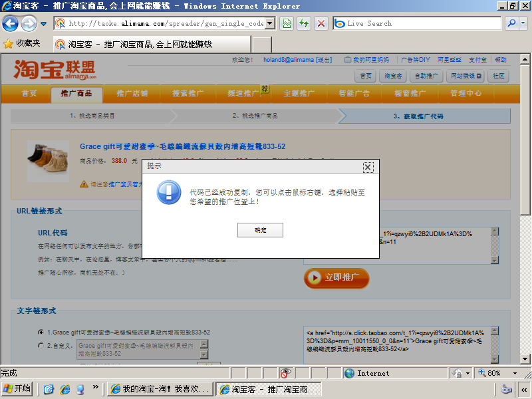
Task: Click the boots product thumbnail
Action: click(48, 161)
